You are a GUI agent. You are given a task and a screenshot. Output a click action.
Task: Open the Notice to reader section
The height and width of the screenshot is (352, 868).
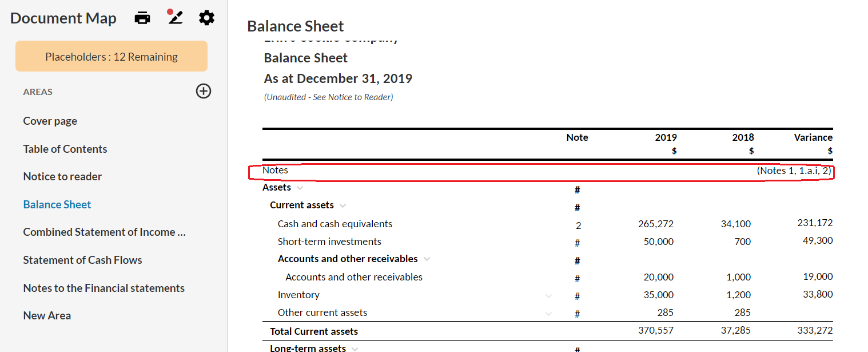point(62,176)
